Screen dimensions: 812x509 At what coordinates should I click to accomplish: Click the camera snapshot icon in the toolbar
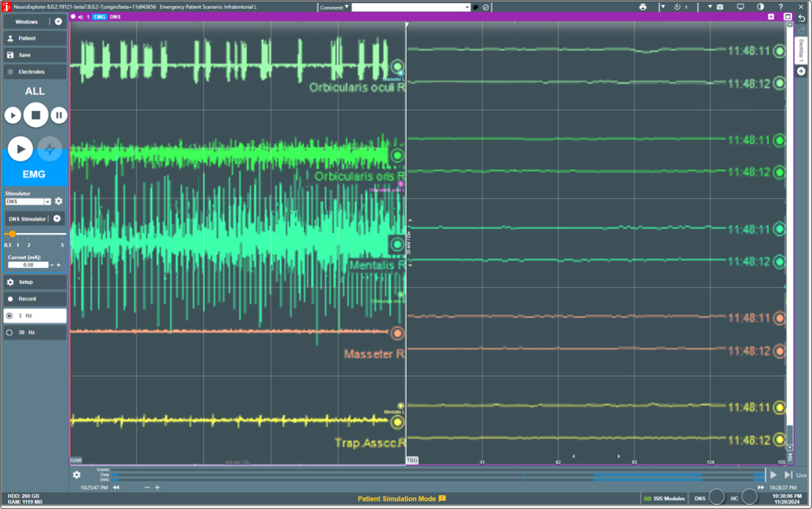coord(720,7)
